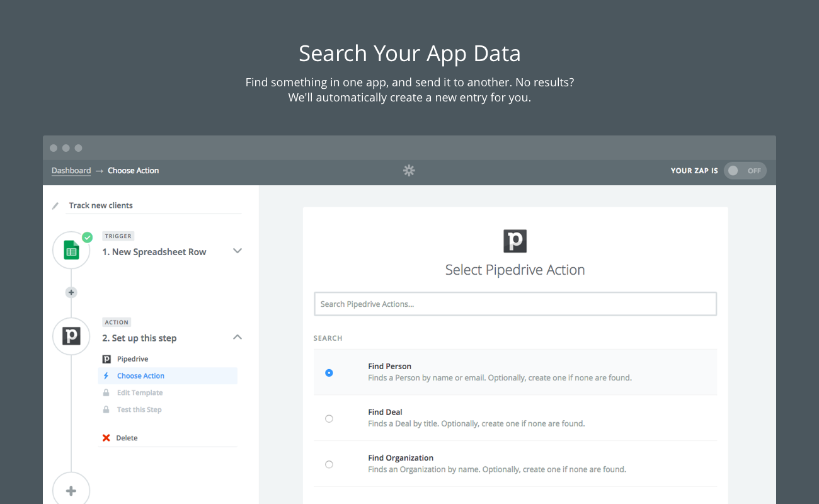The image size is (819, 504).
Task: Expand the New Spreadsheet Row trigger step
Action: coord(238,251)
